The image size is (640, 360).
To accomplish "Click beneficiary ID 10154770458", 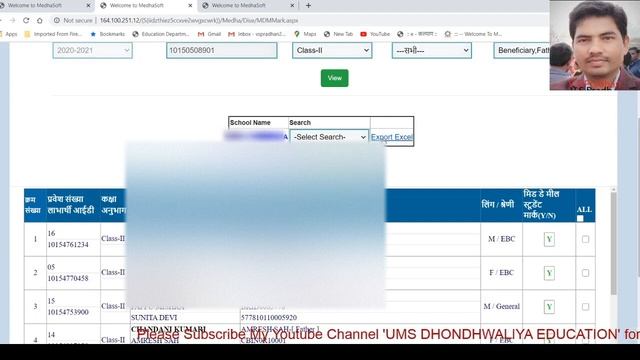I will [x=68, y=278].
